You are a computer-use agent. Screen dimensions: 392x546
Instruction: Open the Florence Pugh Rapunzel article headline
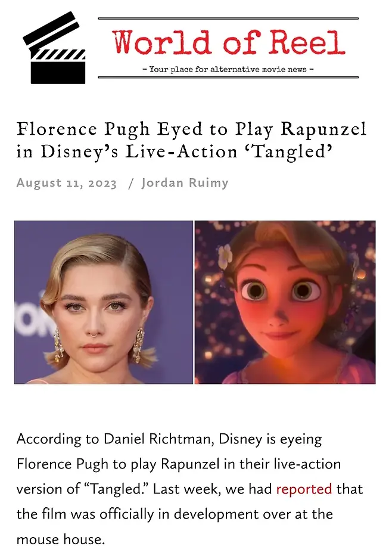tap(191, 140)
